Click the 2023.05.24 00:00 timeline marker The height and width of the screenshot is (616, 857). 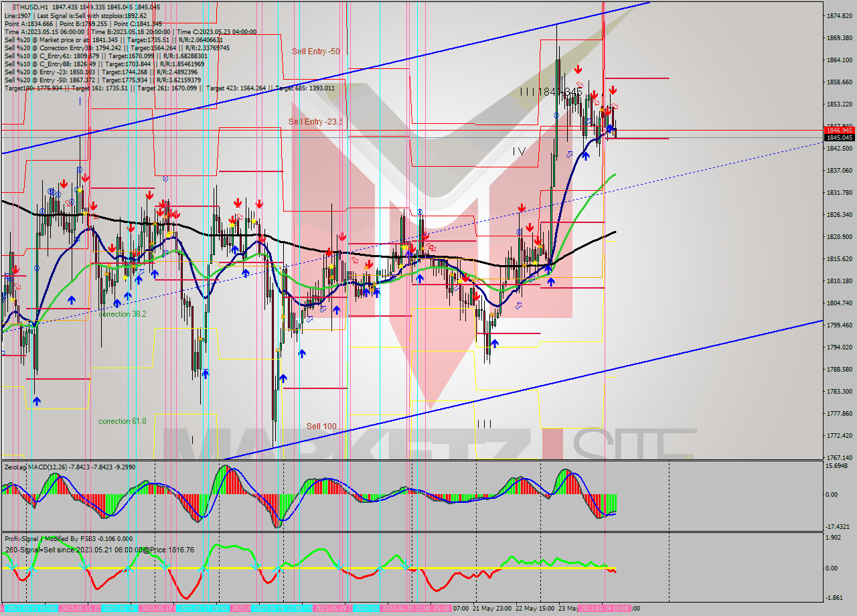[x=603, y=609]
